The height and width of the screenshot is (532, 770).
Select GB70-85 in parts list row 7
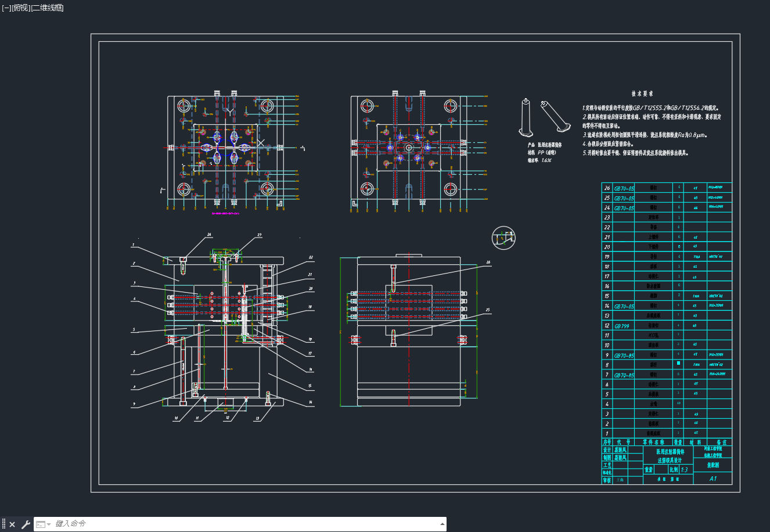pyautogui.click(x=624, y=376)
